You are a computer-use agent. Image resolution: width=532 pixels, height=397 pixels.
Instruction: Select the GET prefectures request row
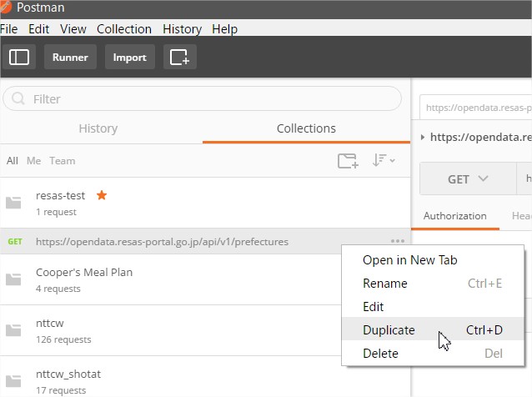(x=205, y=241)
